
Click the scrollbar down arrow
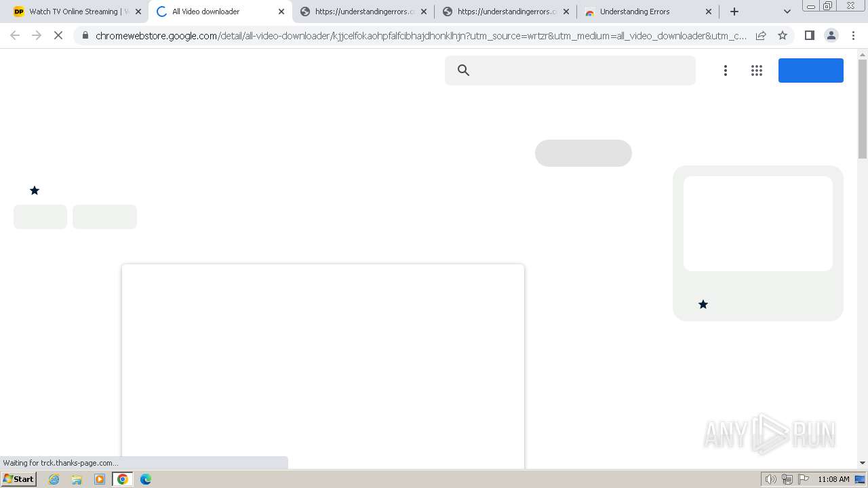pos(863,463)
